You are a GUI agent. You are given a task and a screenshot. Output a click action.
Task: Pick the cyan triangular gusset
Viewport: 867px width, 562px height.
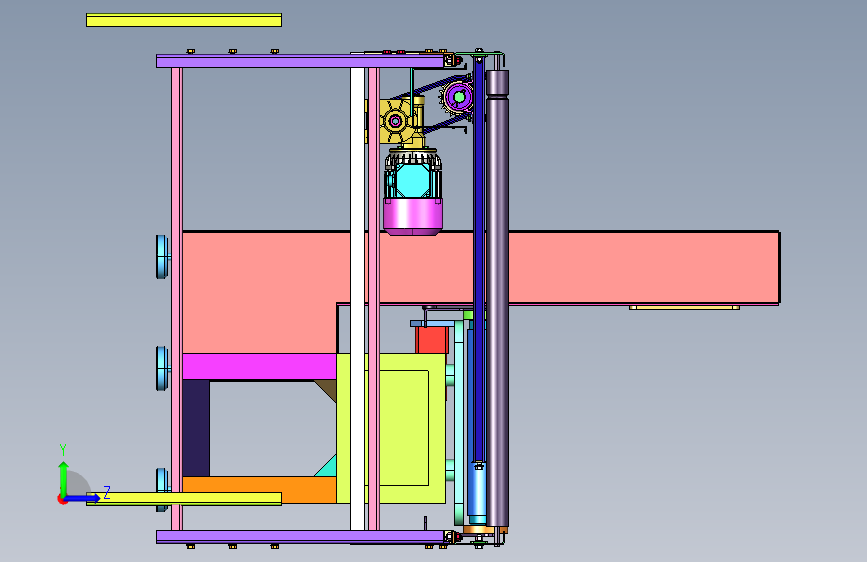tap(328, 468)
